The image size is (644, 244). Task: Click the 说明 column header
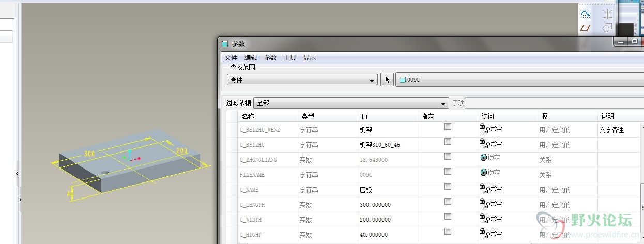(620, 117)
